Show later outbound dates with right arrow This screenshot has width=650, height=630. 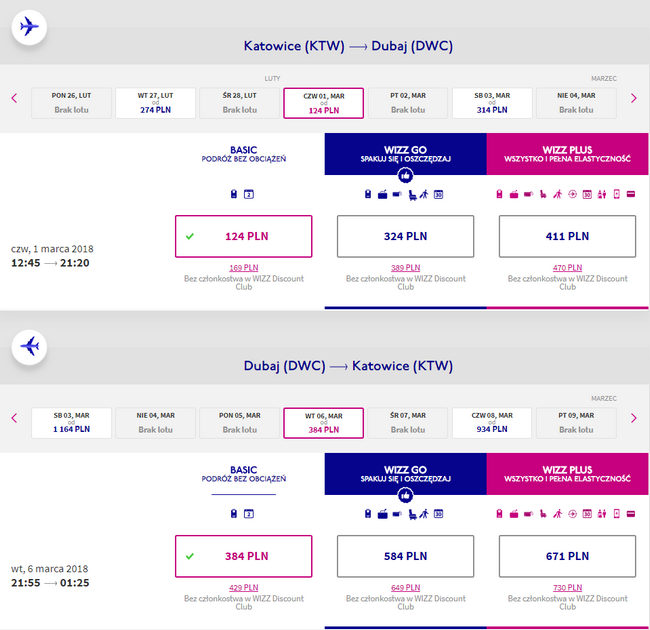[633, 98]
